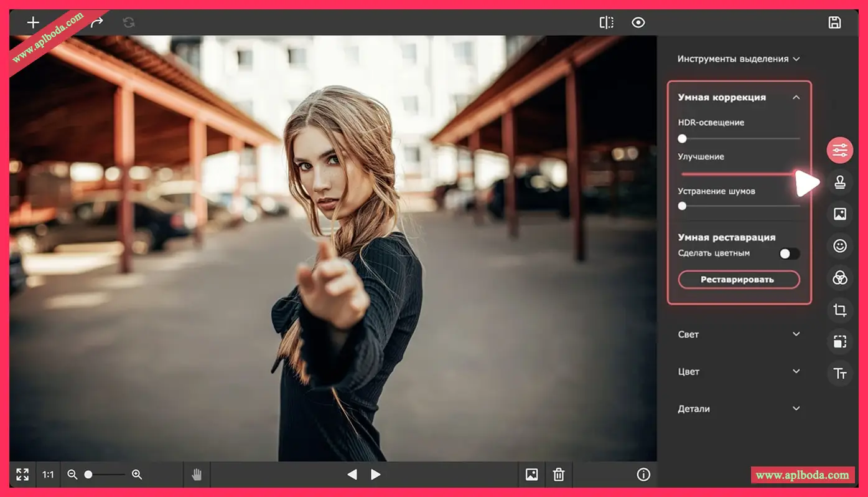
Task: Toggle the eye preview icon
Action: tap(638, 22)
